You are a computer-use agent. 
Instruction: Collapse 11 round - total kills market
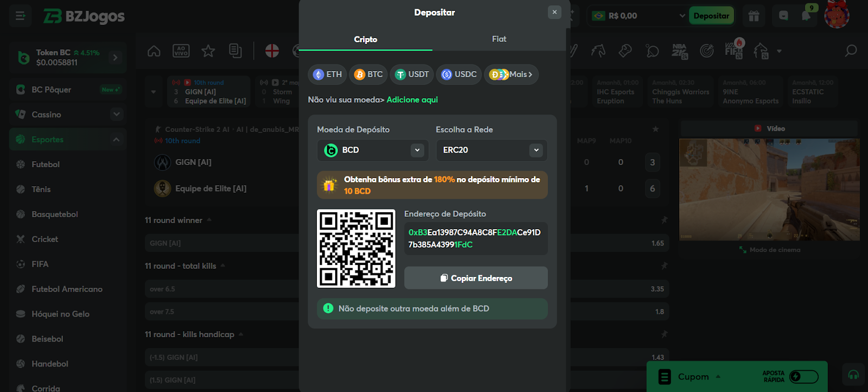coord(222,265)
